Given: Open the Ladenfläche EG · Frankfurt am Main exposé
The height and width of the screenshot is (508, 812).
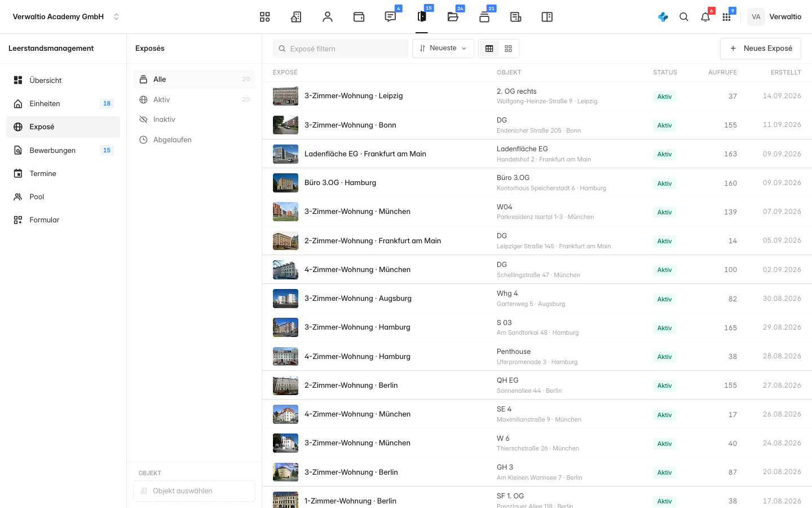Looking at the screenshot, I should pyautogui.click(x=365, y=154).
